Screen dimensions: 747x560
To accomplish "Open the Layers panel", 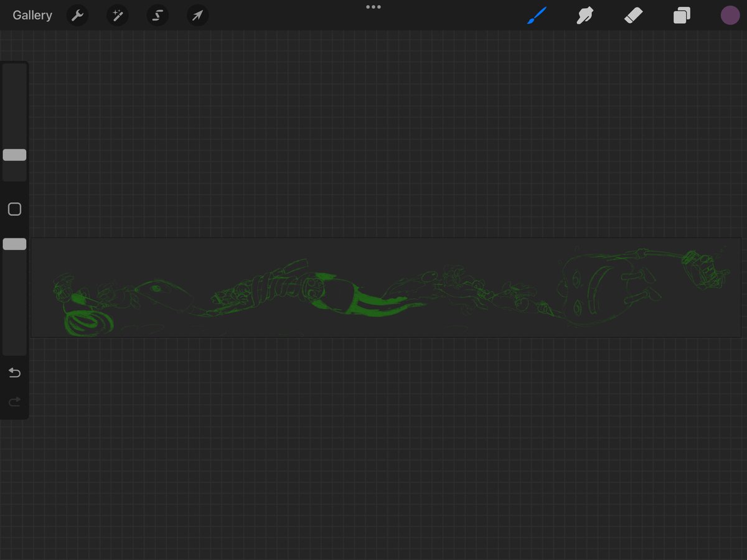I will coord(682,16).
